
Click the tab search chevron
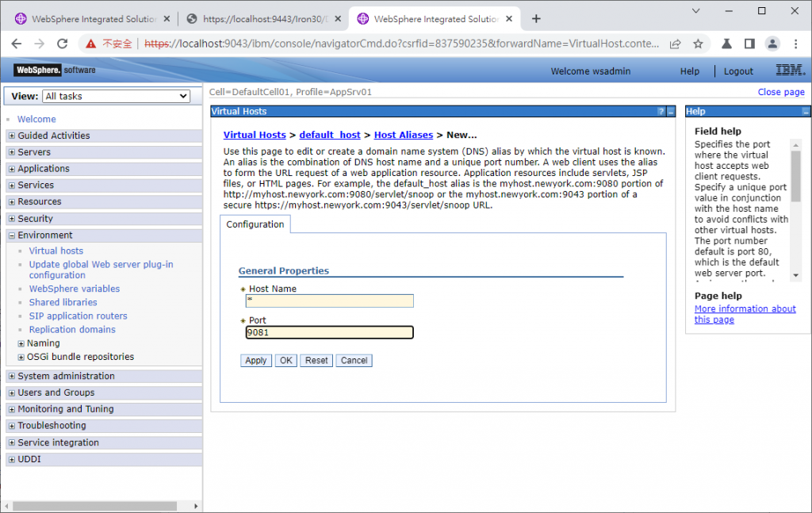pyautogui.click(x=695, y=11)
